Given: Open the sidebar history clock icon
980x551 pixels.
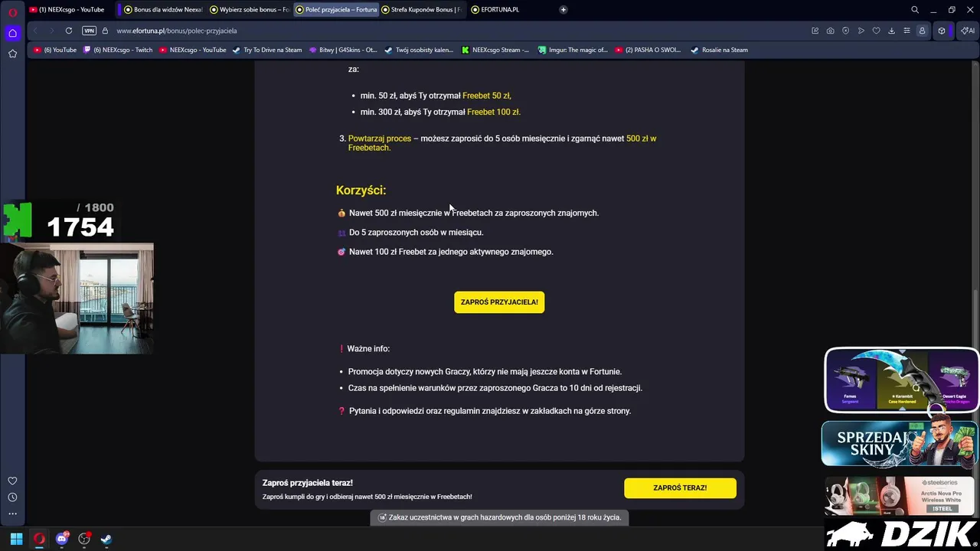Looking at the screenshot, I should point(12,497).
